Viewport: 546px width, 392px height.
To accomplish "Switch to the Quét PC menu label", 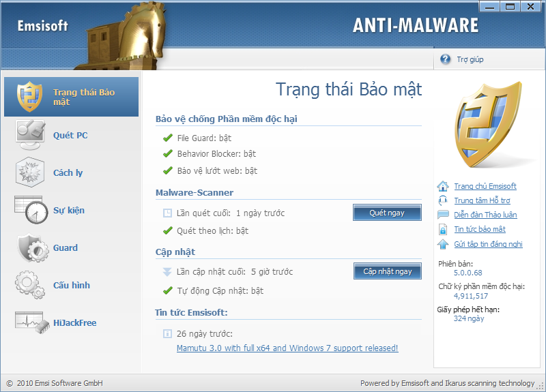I will [x=70, y=135].
